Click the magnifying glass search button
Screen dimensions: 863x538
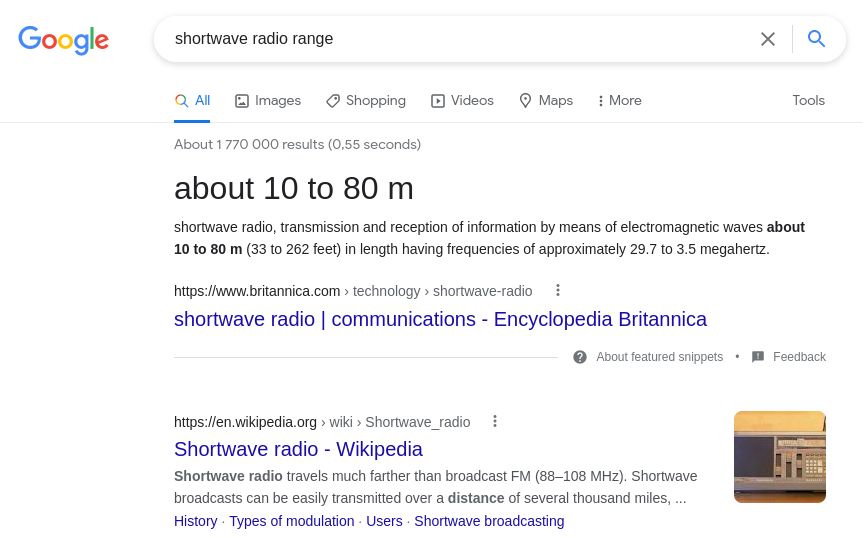[816, 39]
